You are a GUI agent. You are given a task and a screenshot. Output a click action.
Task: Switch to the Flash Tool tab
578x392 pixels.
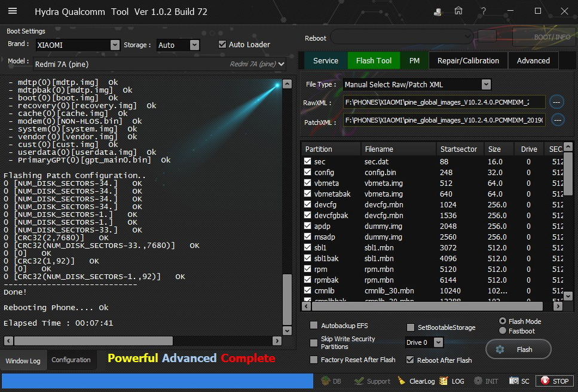(x=374, y=60)
